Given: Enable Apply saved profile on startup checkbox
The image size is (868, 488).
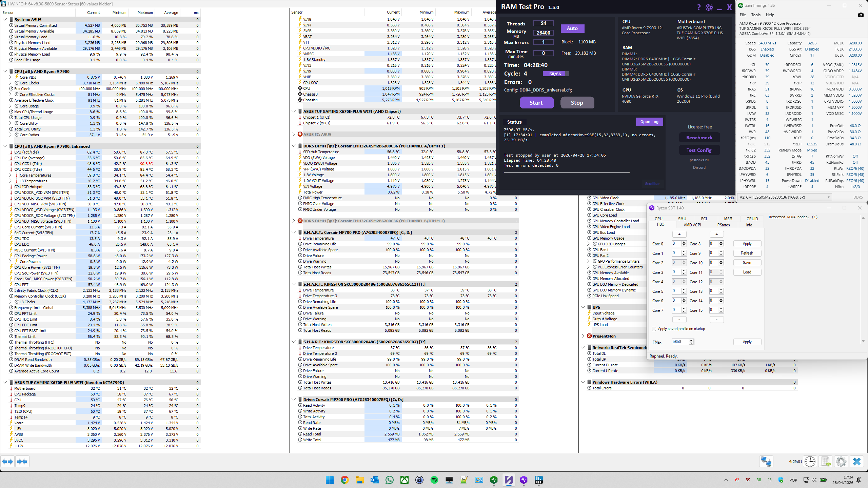Looking at the screenshot, I should tap(654, 329).
